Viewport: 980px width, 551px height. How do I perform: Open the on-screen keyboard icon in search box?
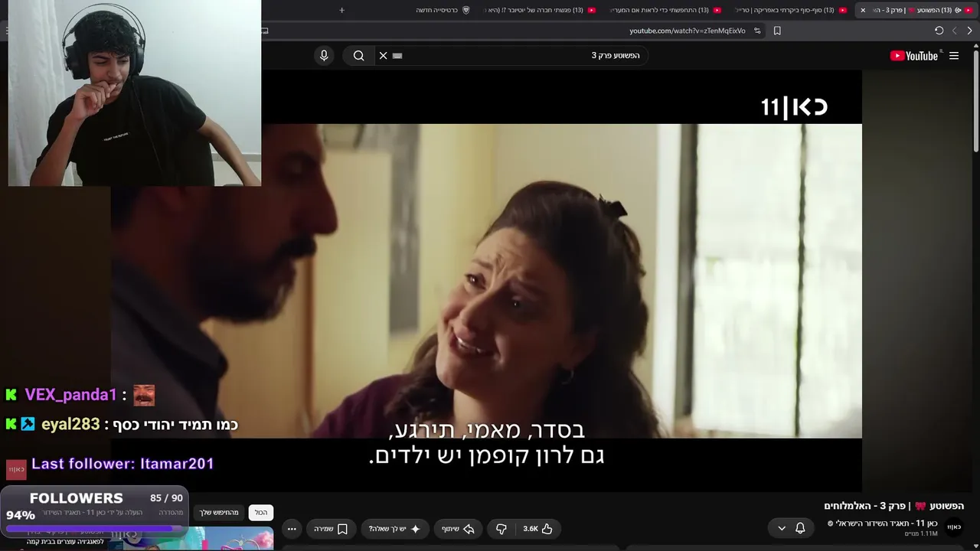tap(397, 55)
